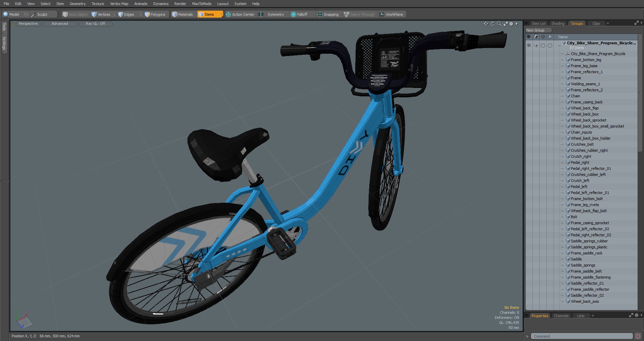Image resolution: width=644 pixels, height=341 pixels.
Task: Click the group icon of City_Bike_Share_Program_Bicycle group
Action: coord(564,43)
